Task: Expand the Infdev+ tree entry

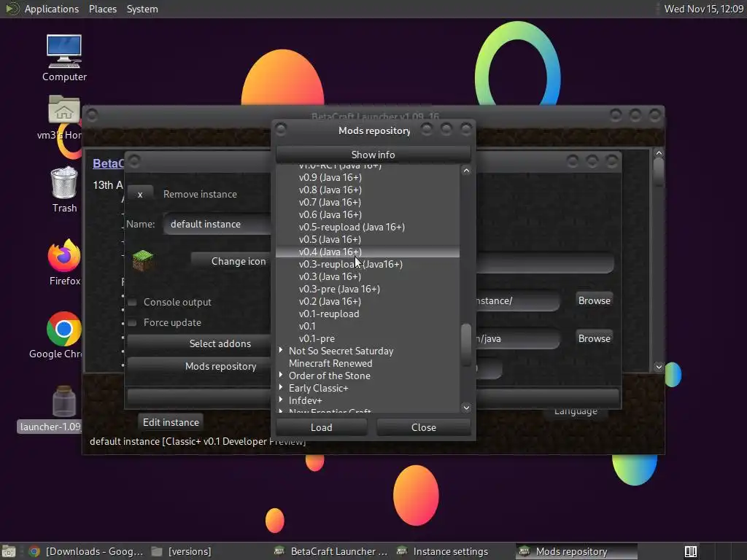Action: [x=281, y=400]
